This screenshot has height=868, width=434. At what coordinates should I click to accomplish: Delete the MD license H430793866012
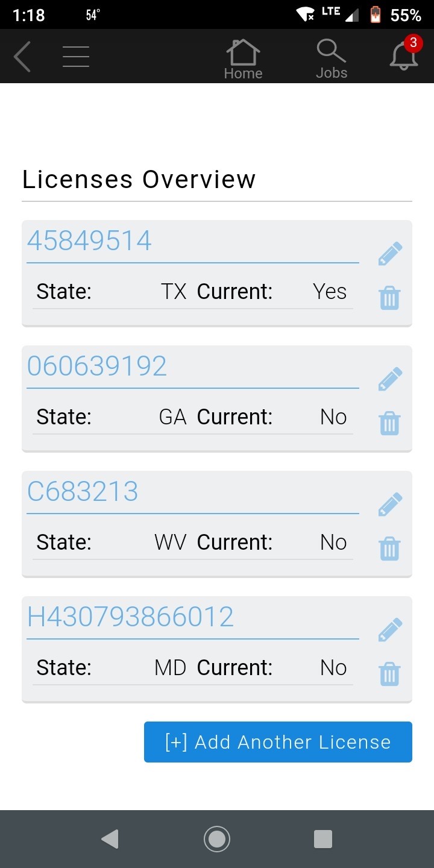point(389,674)
